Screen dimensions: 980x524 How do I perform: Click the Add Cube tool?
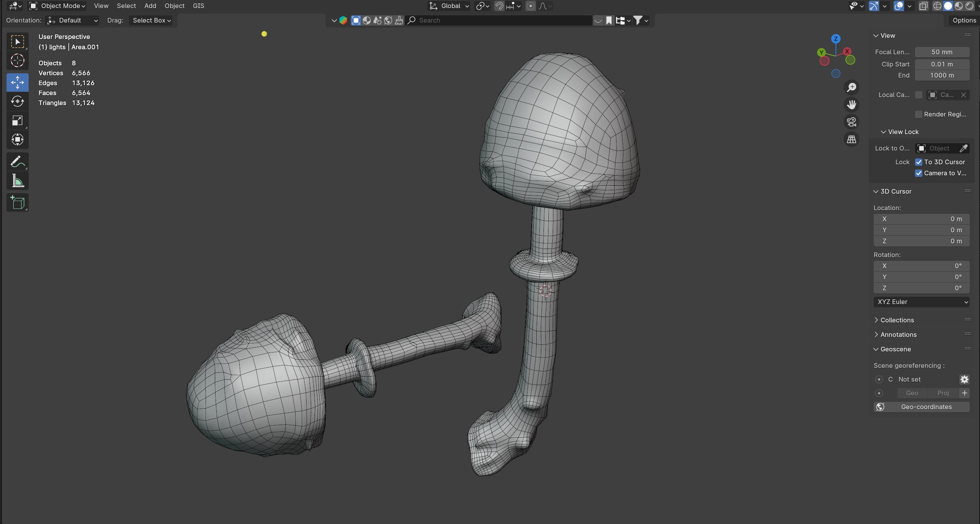coord(17,202)
